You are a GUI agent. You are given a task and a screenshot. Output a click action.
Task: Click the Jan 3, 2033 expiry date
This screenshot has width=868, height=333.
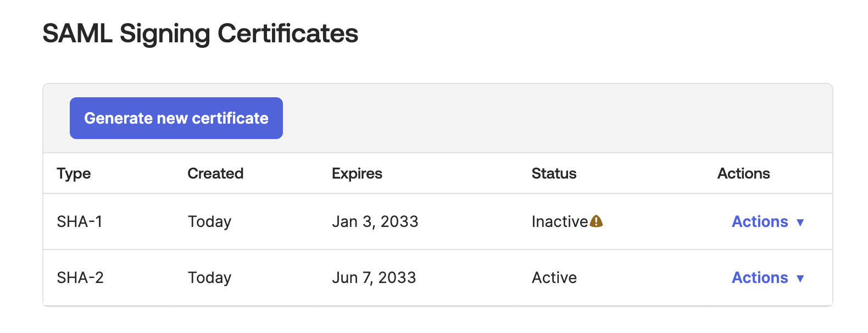375,221
